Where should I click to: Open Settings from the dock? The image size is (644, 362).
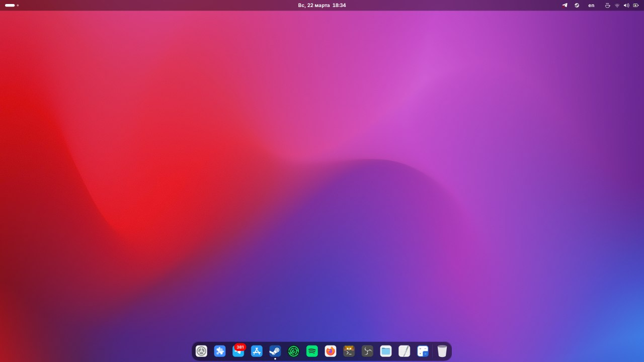pyautogui.click(x=201, y=351)
